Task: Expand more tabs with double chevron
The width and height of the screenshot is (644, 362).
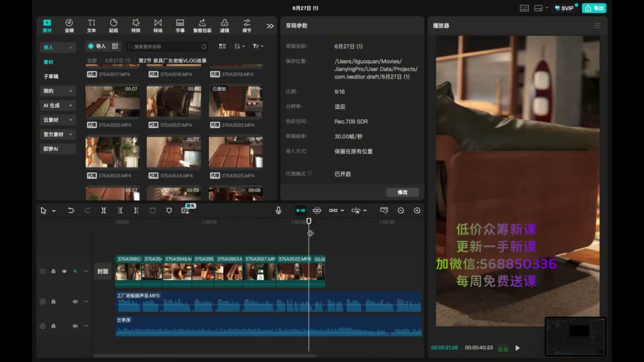Action: click(x=270, y=26)
